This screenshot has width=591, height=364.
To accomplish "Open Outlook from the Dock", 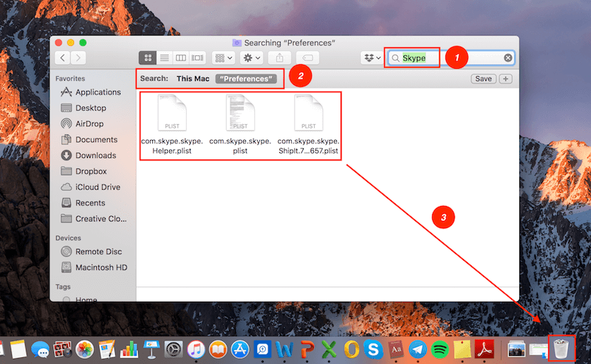I will (352, 350).
